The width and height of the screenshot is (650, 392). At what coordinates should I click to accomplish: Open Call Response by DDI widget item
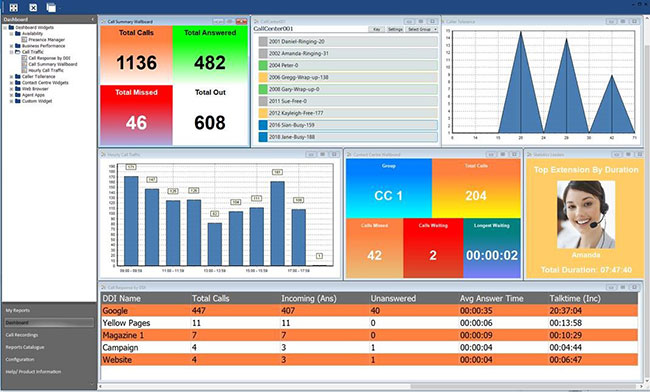(x=49, y=58)
